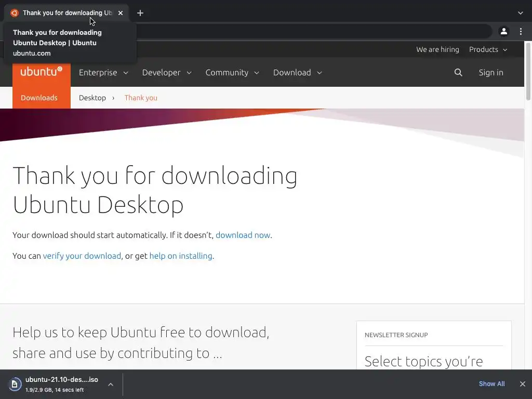532x399 pixels.
Task: Expand the tab search chevron
Action: click(521, 13)
